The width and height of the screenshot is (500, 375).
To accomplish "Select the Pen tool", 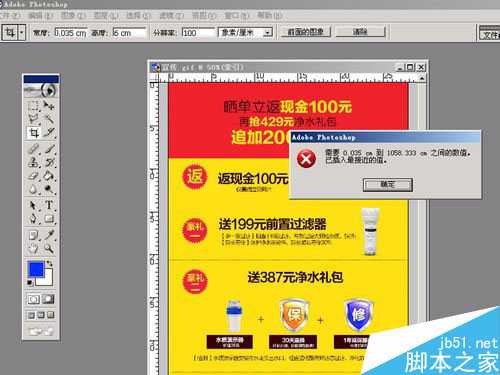I will pos(33,219).
